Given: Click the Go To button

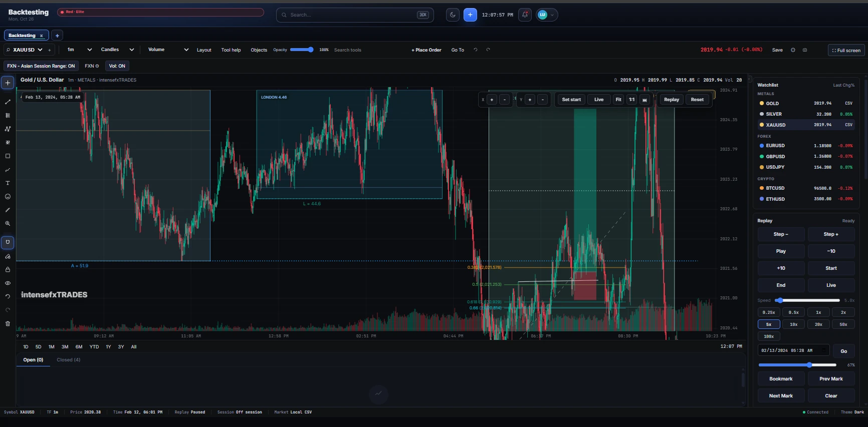Looking at the screenshot, I should pyautogui.click(x=458, y=50).
